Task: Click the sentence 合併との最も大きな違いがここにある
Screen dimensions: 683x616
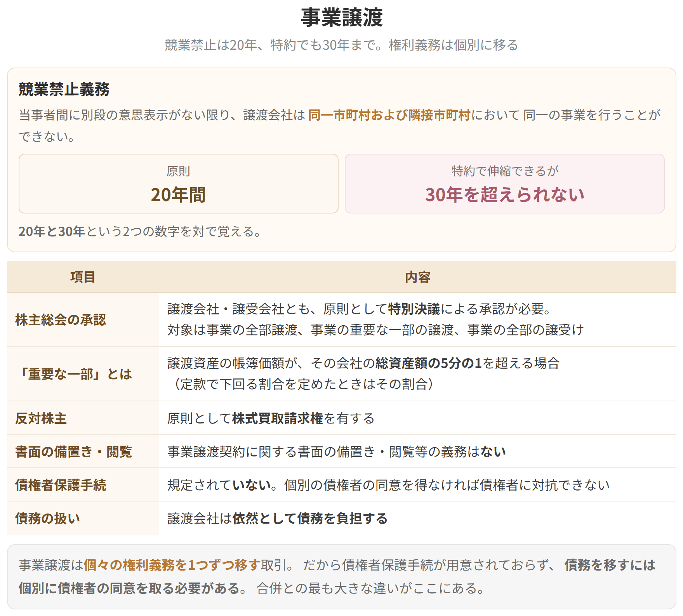Action: [x=371, y=588]
